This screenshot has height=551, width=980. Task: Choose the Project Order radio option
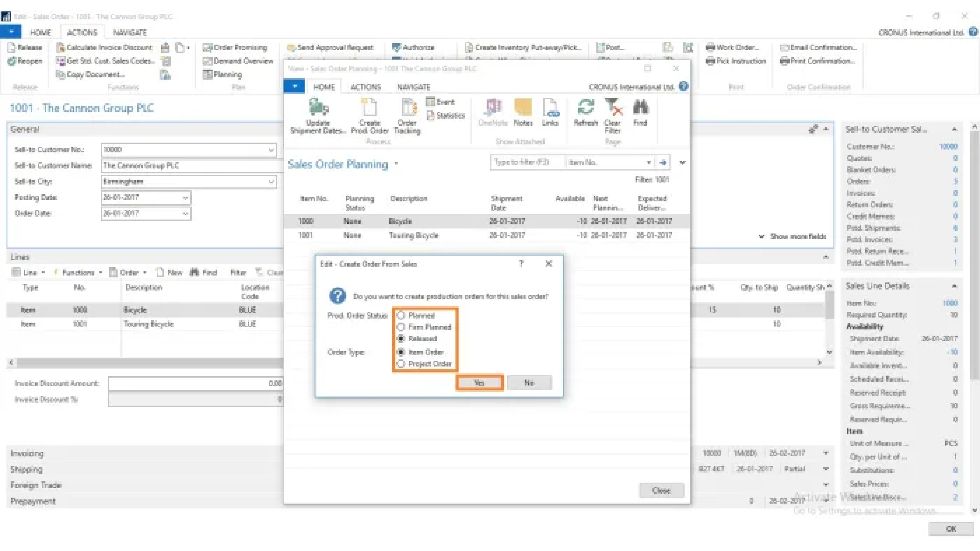click(x=401, y=364)
